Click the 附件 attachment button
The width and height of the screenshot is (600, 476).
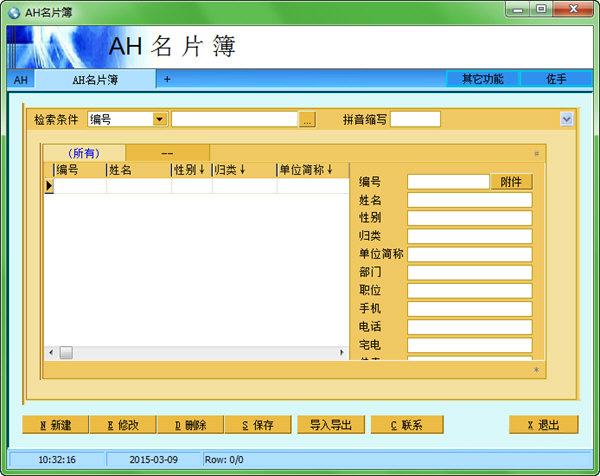click(x=511, y=182)
